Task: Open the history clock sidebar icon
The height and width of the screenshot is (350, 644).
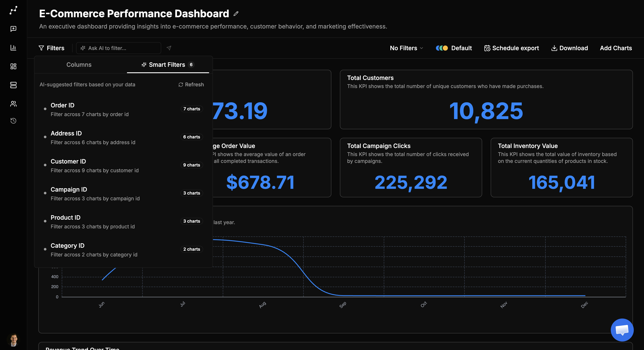Action: pos(13,121)
